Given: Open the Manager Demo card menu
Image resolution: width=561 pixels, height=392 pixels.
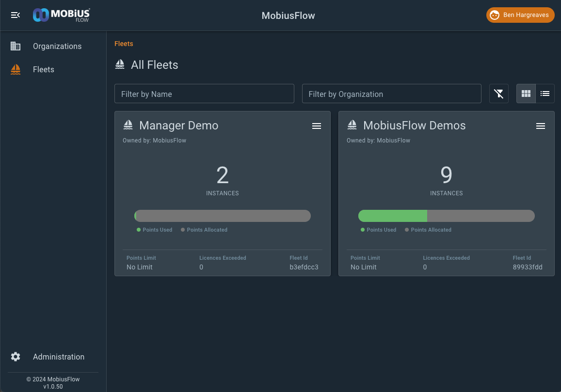Looking at the screenshot, I should pyautogui.click(x=317, y=126).
